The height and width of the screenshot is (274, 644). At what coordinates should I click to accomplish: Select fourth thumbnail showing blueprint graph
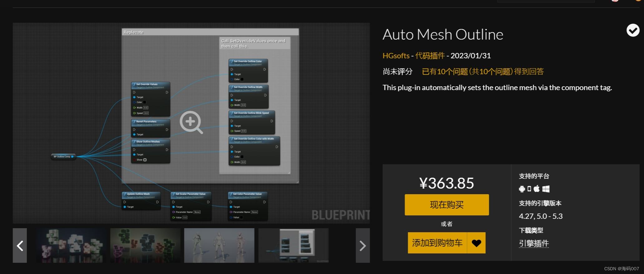293,246
